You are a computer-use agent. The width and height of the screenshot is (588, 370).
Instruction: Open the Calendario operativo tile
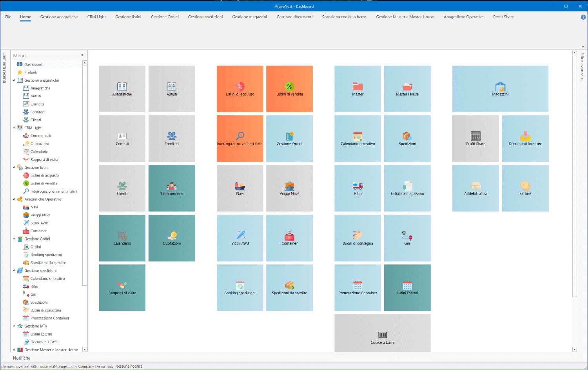tap(357, 139)
